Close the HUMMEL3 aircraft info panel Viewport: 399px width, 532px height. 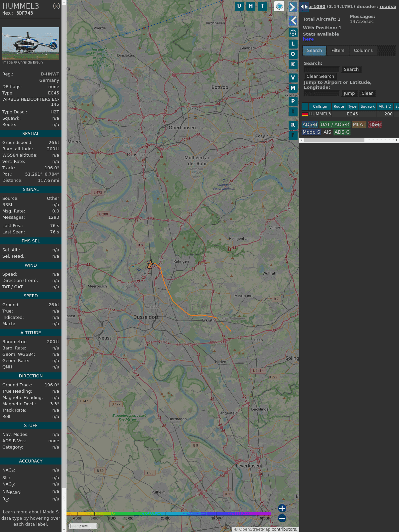point(57,6)
